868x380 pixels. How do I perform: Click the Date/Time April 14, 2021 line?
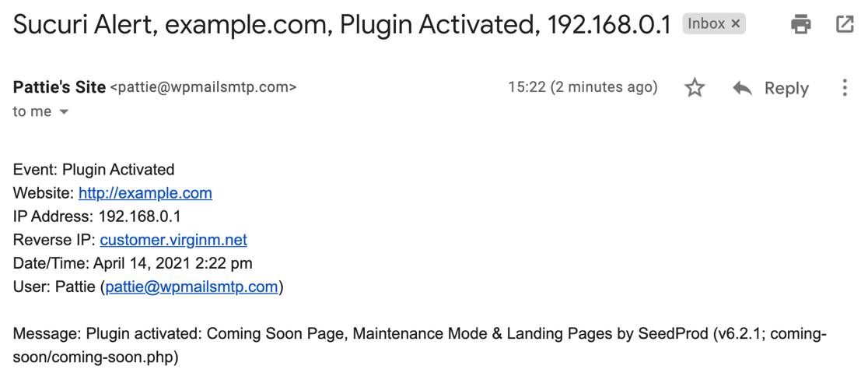coord(133,263)
